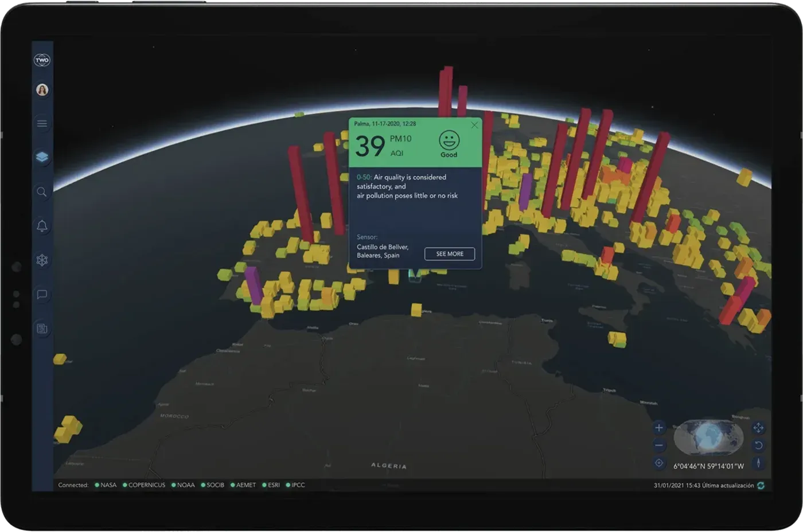
Task: Click the SEE MORE button
Action: [x=450, y=254]
